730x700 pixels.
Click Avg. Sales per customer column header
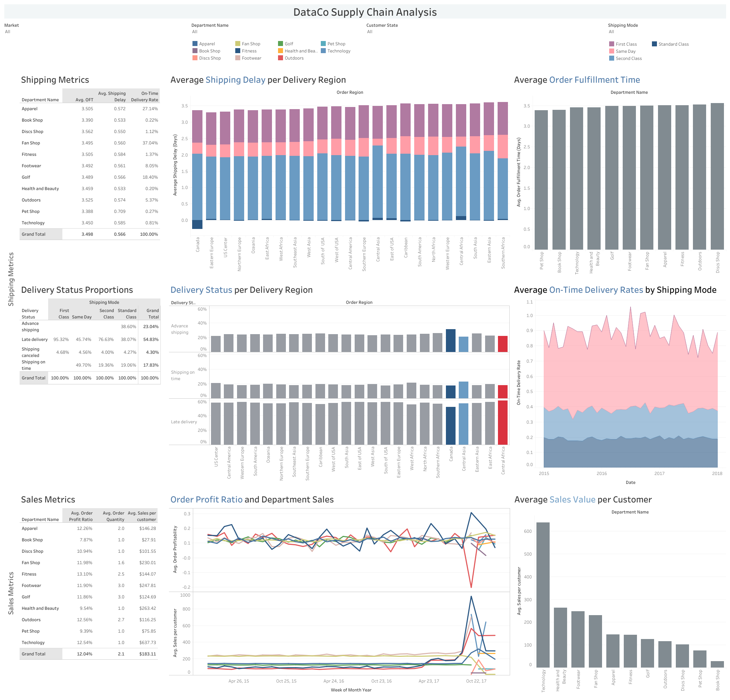142,516
